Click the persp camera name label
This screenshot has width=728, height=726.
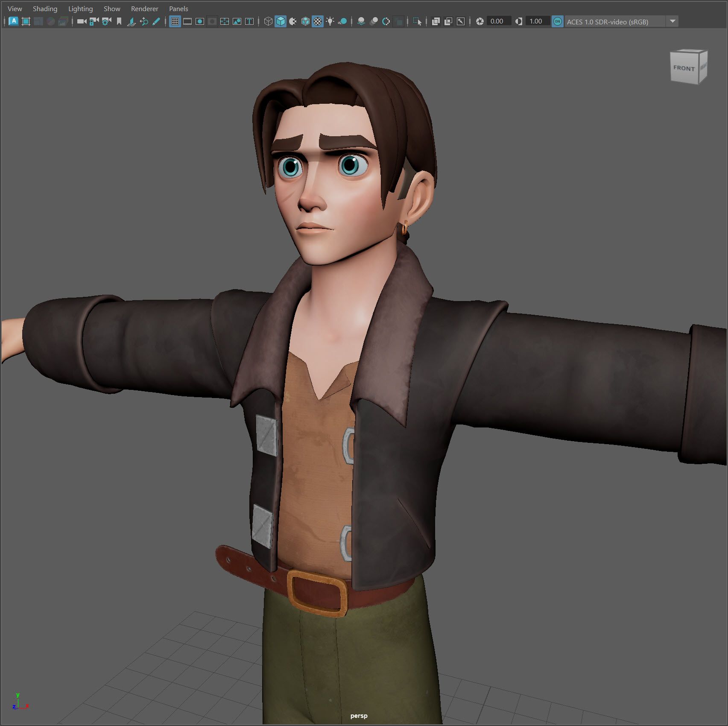[x=359, y=716]
